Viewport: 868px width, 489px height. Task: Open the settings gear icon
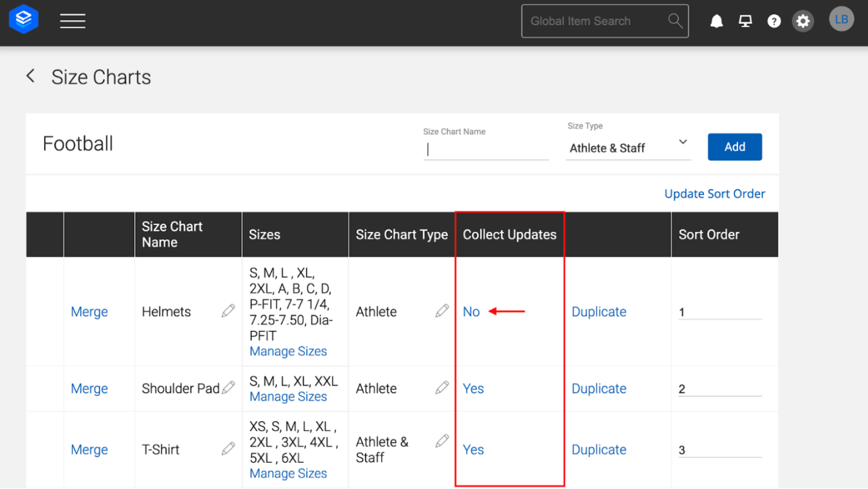pos(803,21)
